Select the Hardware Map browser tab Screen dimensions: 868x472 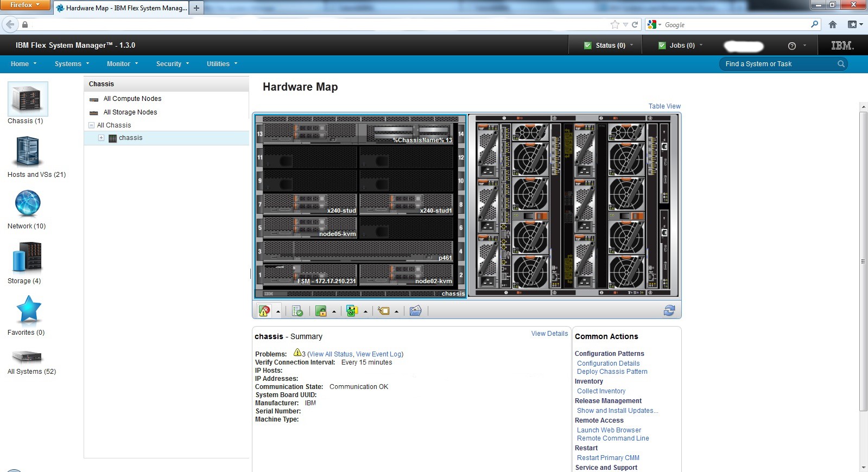coord(121,8)
